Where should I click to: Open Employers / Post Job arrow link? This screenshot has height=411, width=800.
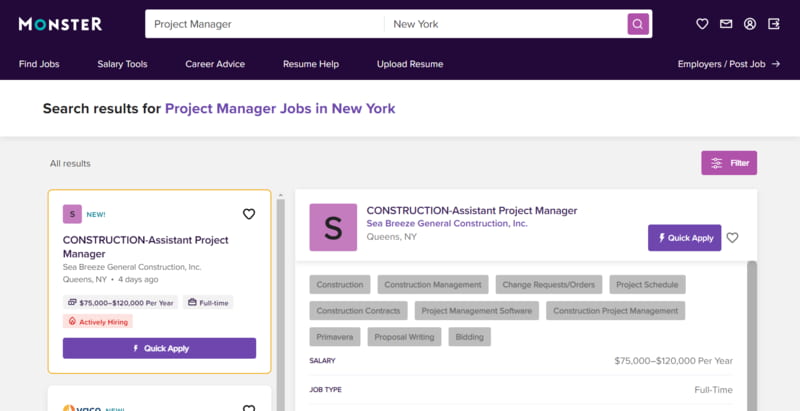click(x=729, y=64)
